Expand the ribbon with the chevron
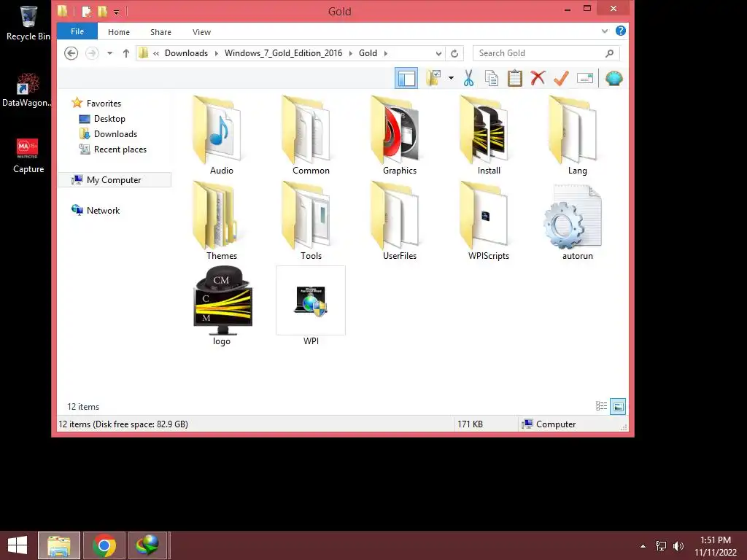747x560 pixels. point(605,31)
